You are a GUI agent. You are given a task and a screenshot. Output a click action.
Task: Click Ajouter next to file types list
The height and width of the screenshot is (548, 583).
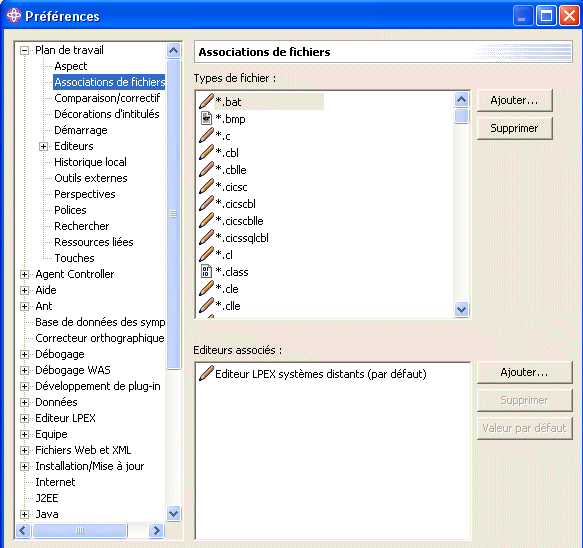pos(514,100)
